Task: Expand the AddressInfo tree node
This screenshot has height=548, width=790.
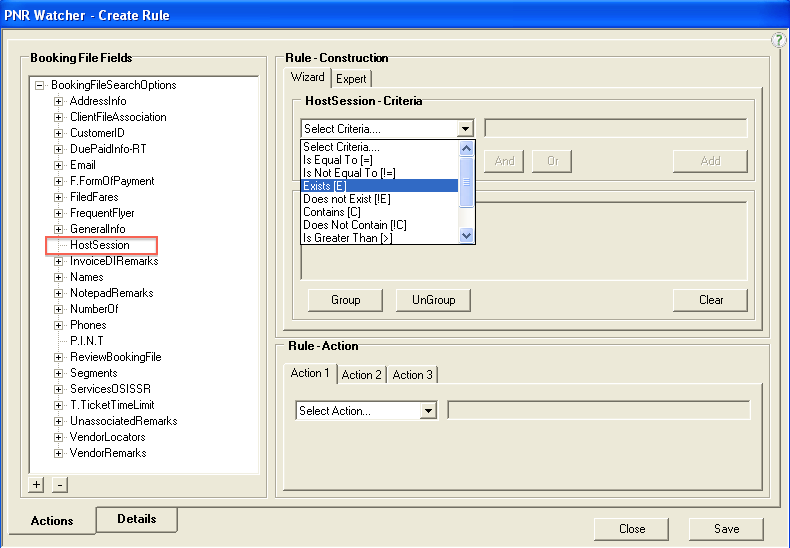Action: pos(58,101)
